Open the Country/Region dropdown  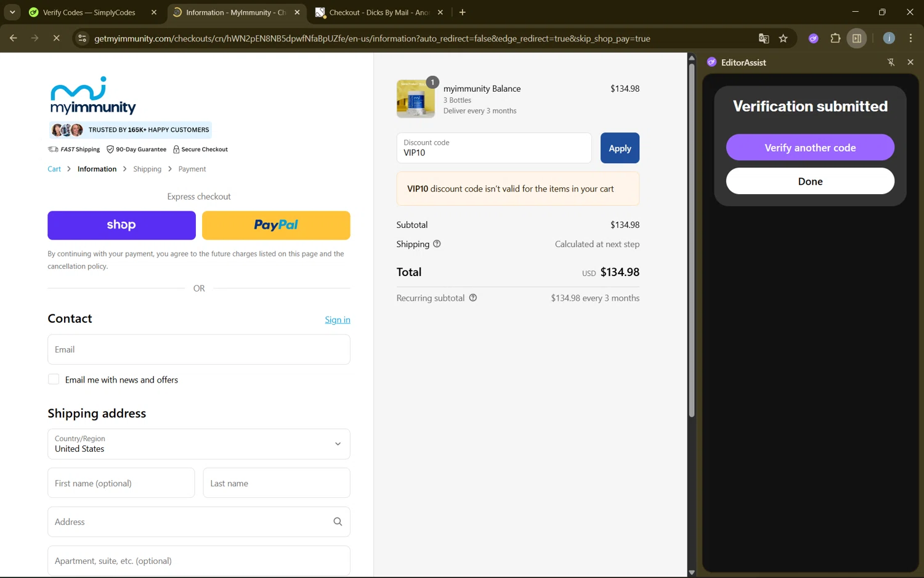(199, 444)
